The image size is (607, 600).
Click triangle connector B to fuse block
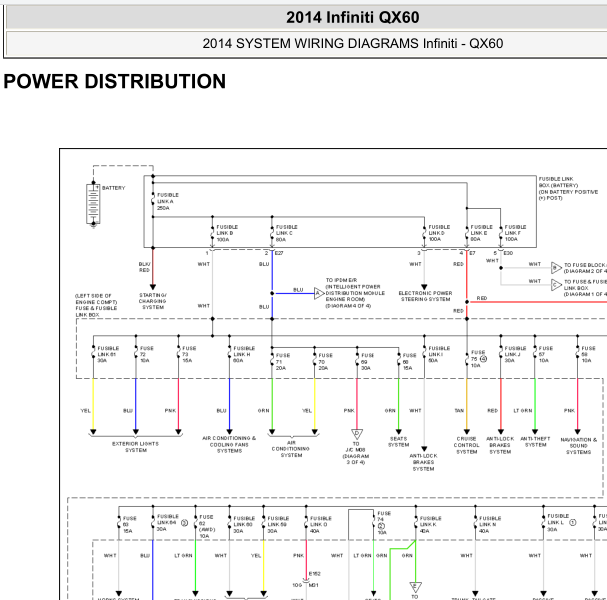coord(556,267)
